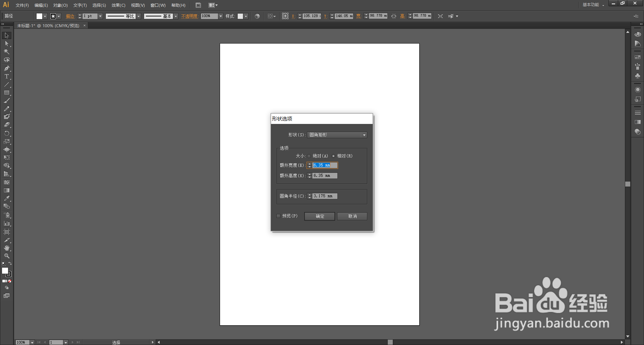Launch Bridge from the menu bar icon
Screen dimensions: 644x345
pos(198,5)
